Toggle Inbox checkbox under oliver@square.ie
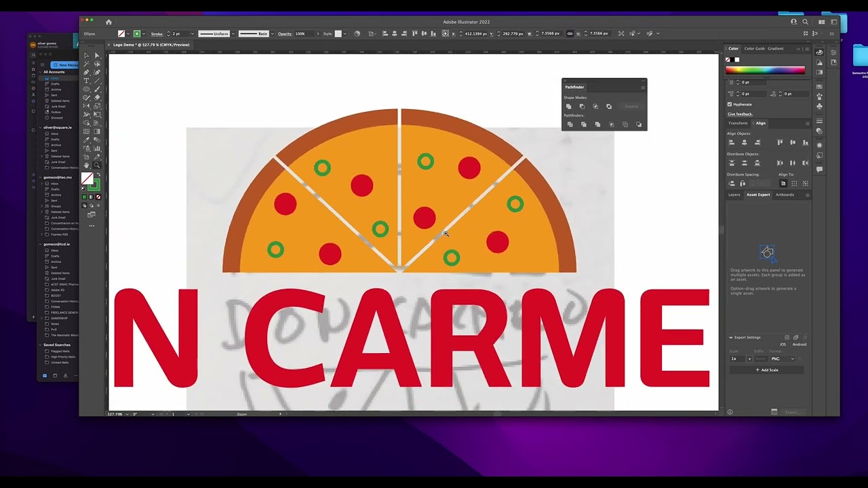The image size is (868, 488). point(47,134)
